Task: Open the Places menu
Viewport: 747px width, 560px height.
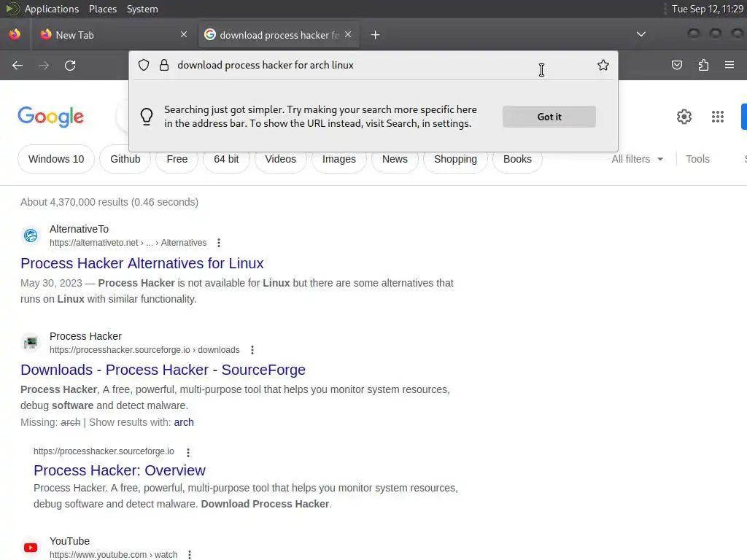Action: (103, 9)
